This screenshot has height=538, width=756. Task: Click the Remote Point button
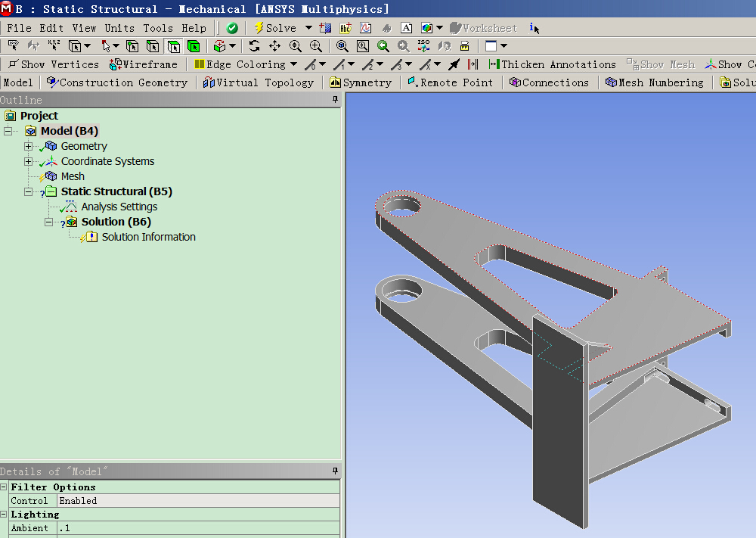click(450, 82)
